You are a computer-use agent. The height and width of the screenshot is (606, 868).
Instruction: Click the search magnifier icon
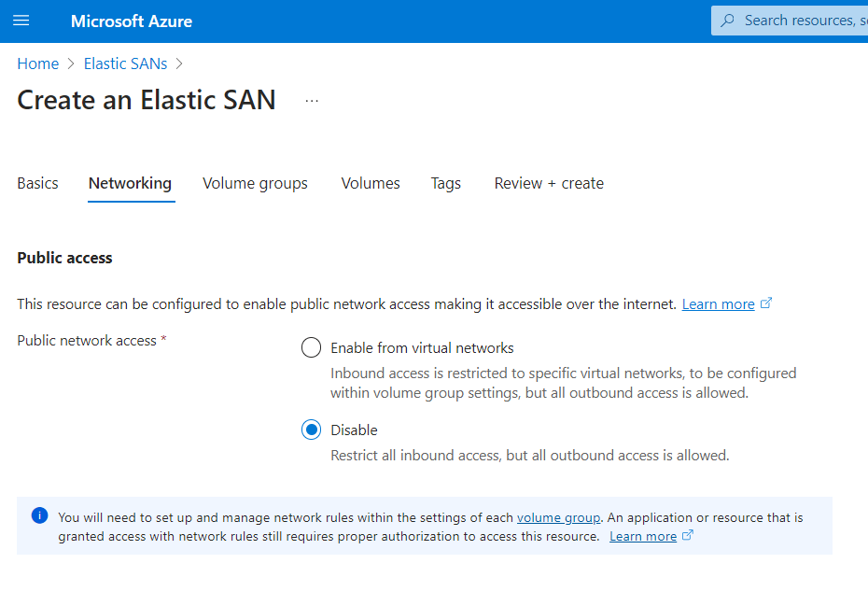[727, 21]
